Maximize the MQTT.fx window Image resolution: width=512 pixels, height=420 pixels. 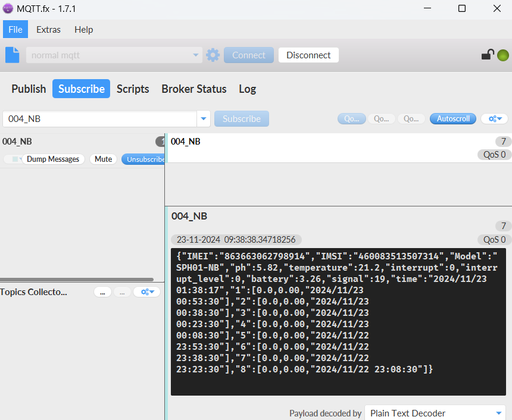[x=462, y=8]
